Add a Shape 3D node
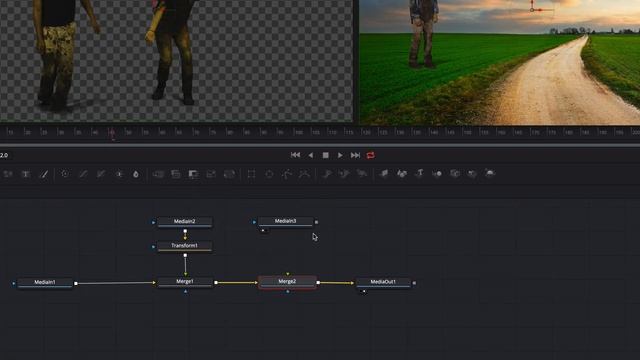 (402, 174)
